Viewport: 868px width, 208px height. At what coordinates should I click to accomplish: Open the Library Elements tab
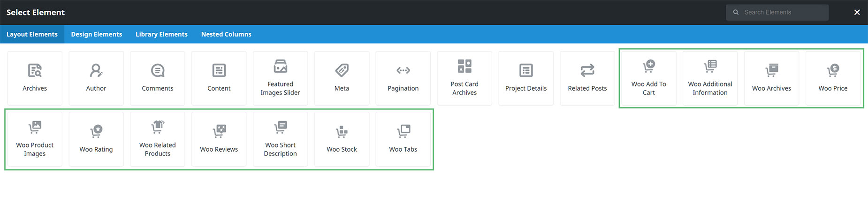tap(161, 34)
